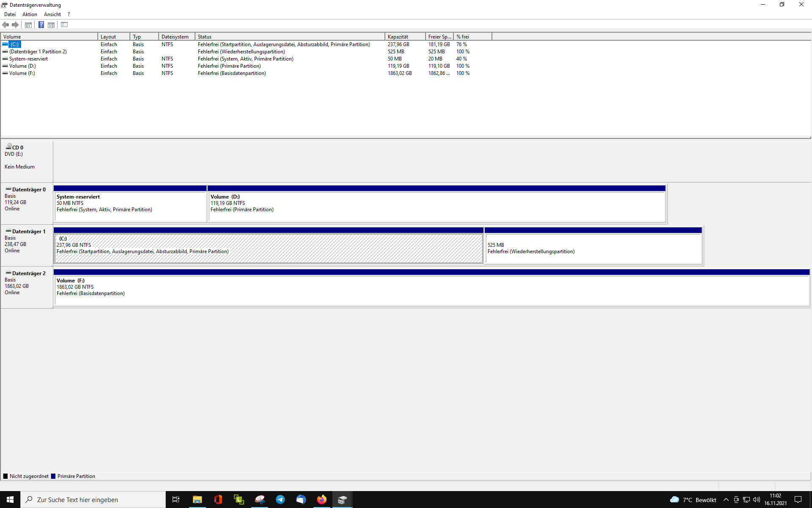Open the Aktion menu

pos(30,14)
